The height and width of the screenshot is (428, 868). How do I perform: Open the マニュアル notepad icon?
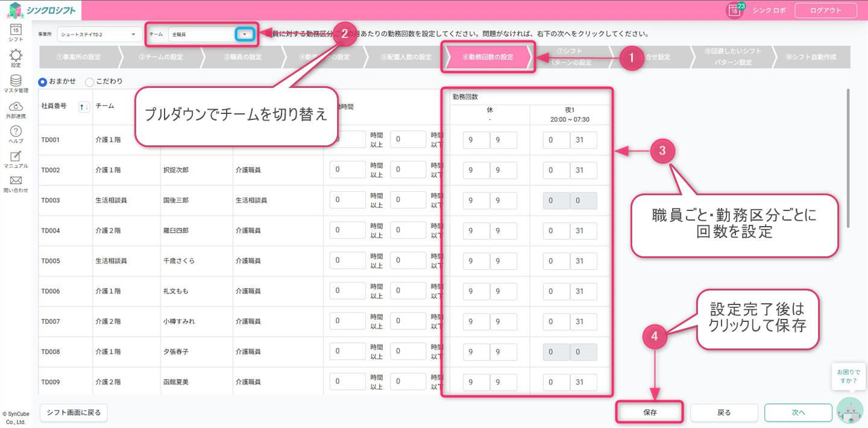16,157
